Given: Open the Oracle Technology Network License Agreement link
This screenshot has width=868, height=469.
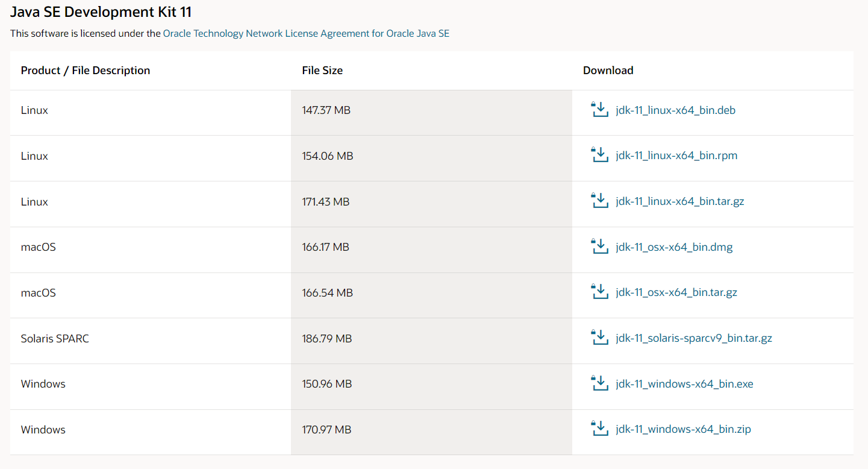Looking at the screenshot, I should 306,34.
